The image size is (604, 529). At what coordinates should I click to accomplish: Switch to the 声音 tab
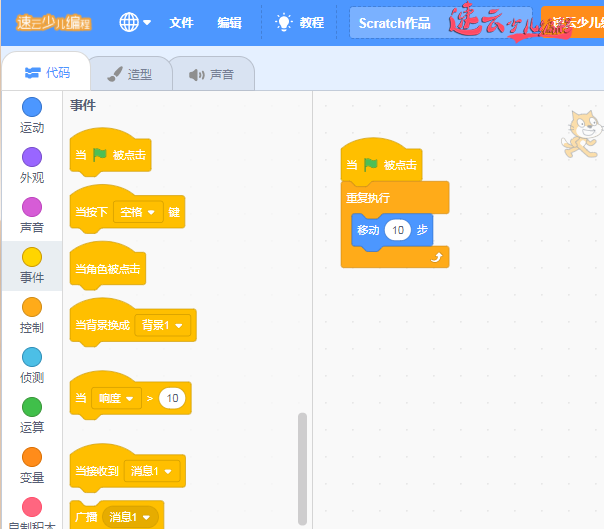[211, 74]
